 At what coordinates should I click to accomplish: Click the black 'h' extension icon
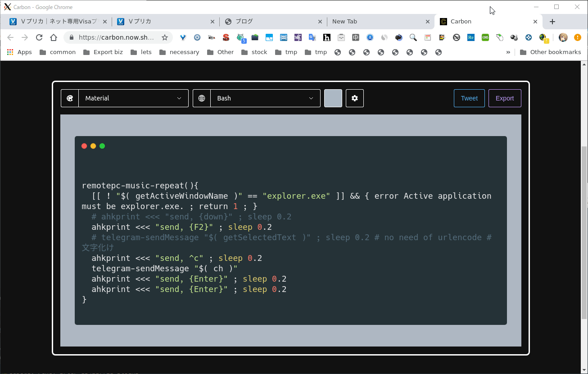[327, 37]
